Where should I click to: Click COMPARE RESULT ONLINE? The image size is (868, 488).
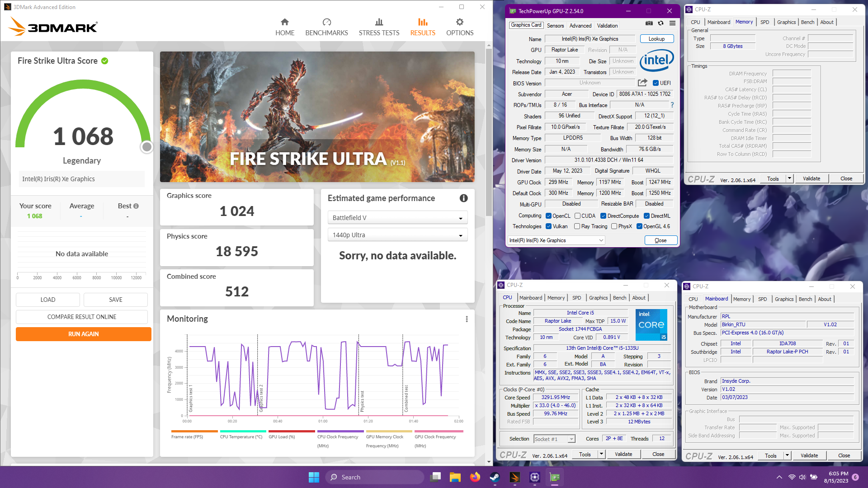[x=82, y=317]
